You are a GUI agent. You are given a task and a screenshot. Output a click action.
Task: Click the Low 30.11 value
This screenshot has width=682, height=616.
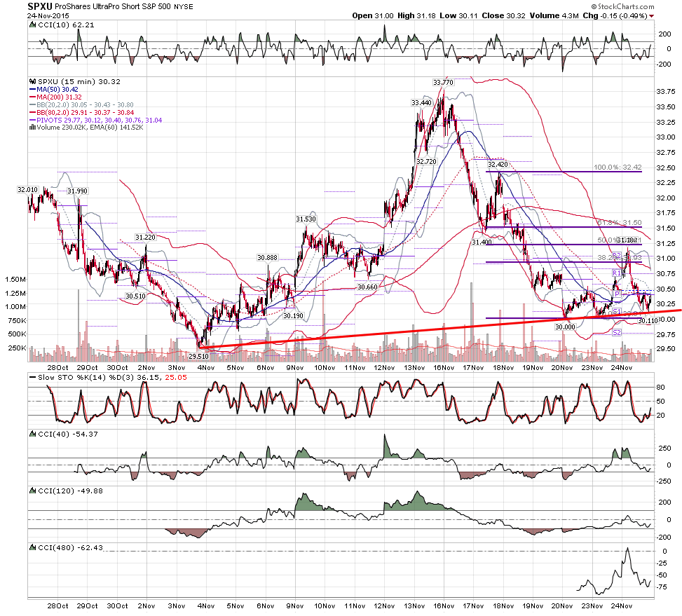[459, 15]
